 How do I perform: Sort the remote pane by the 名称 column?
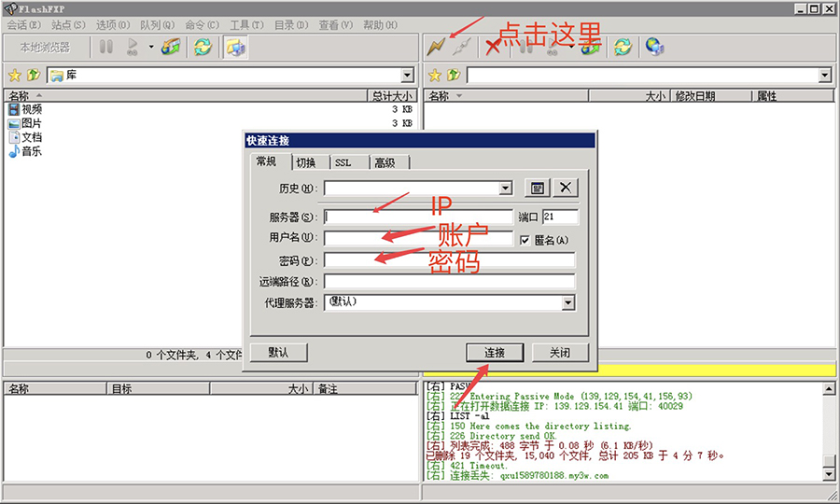coord(506,96)
